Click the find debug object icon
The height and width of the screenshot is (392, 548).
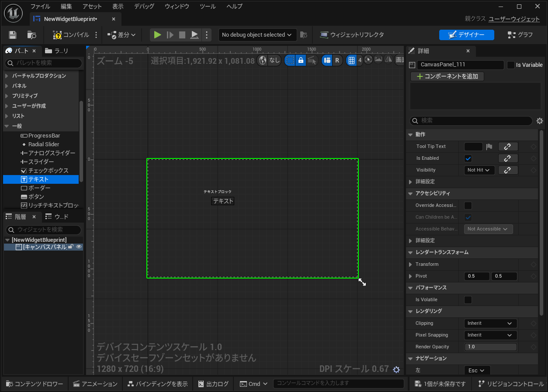[x=304, y=35]
